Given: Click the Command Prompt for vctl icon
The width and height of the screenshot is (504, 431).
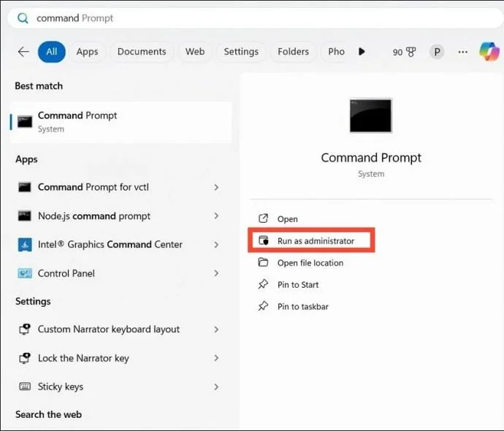Looking at the screenshot, I should pyautogui.click(x=25, y=187).
